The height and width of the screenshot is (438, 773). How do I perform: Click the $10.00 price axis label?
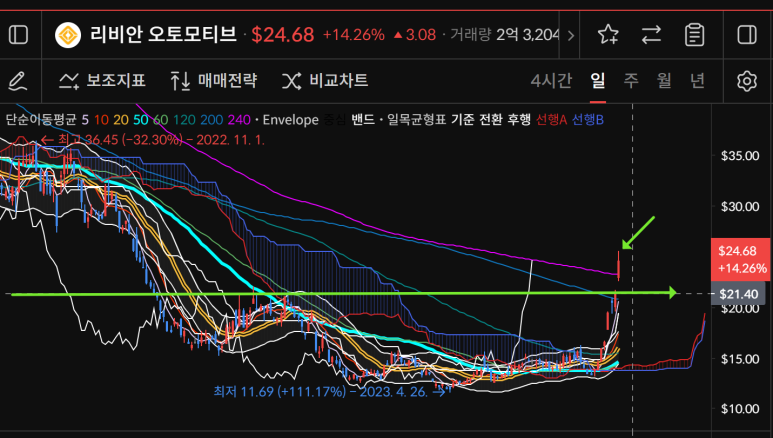coord(740,409)
